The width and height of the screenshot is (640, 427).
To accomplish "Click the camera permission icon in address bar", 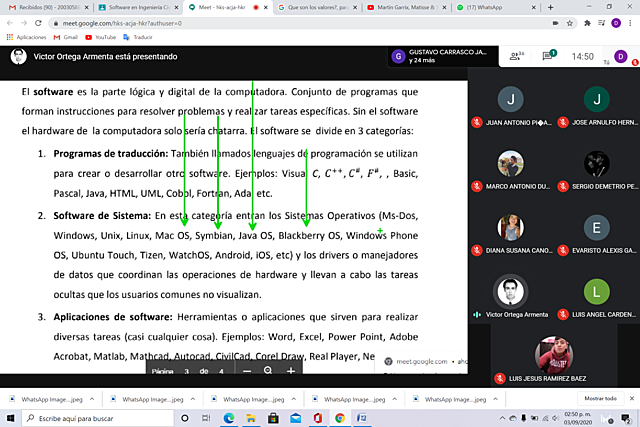I will [556, 23].
